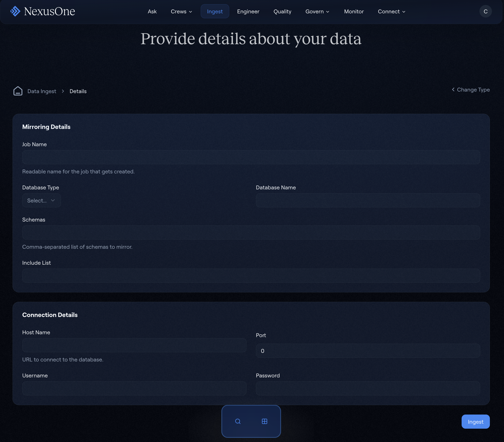The width and height of the screenshot is (504, 442).
Task: Expand the Connect menu dropdown
Action: tap(391, 12)
